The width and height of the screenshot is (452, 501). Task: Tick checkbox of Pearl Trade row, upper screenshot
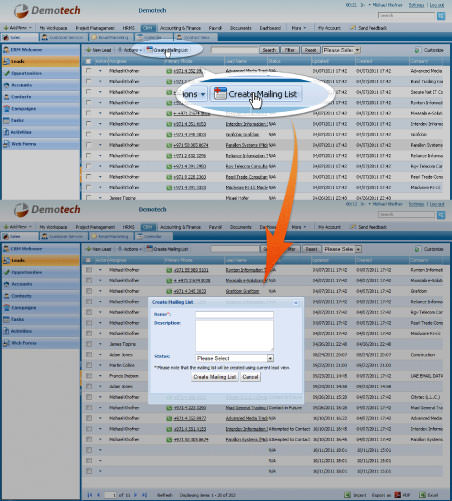click(88, 177)
